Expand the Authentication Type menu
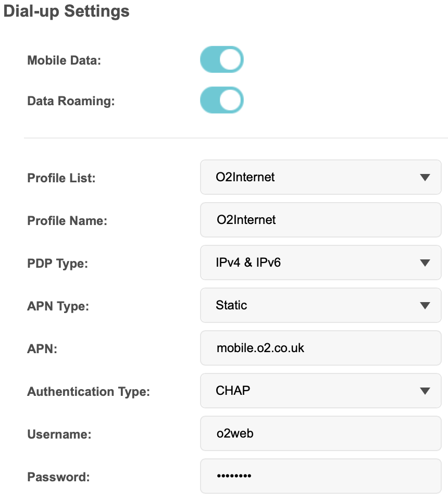The image size is (448, 499). click(x=320, y=391)
